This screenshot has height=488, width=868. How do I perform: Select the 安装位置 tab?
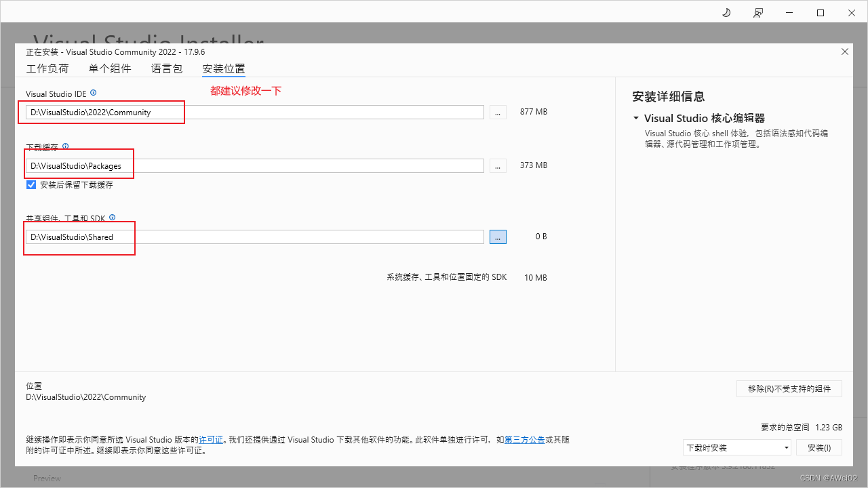tap(224, 68)
